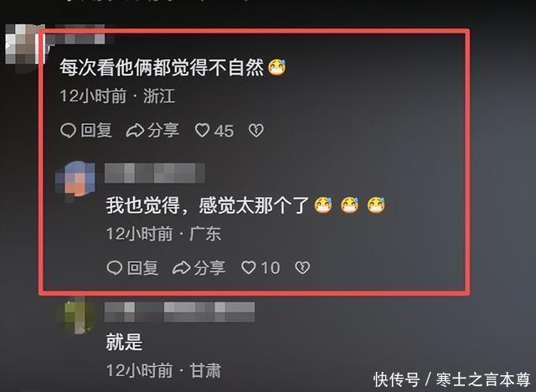Select the 分享 text under Guangdong comment
536x392 pixels.
point(209,267)
